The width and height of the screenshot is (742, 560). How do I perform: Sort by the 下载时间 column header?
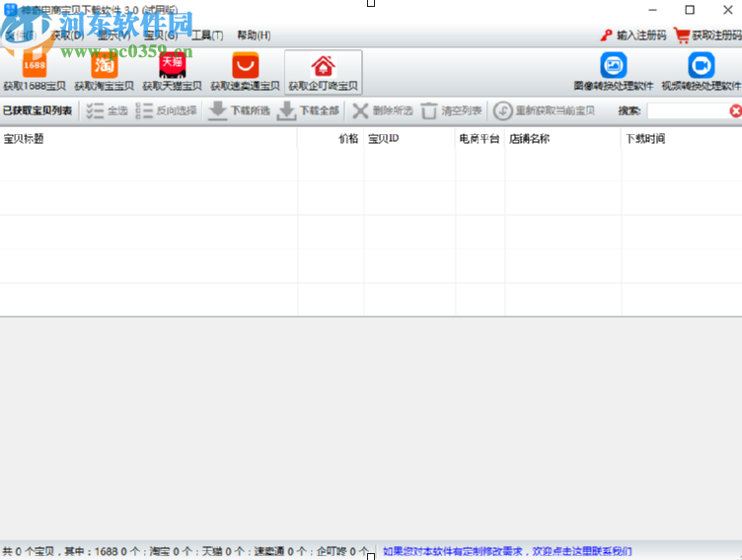(682, 139)
